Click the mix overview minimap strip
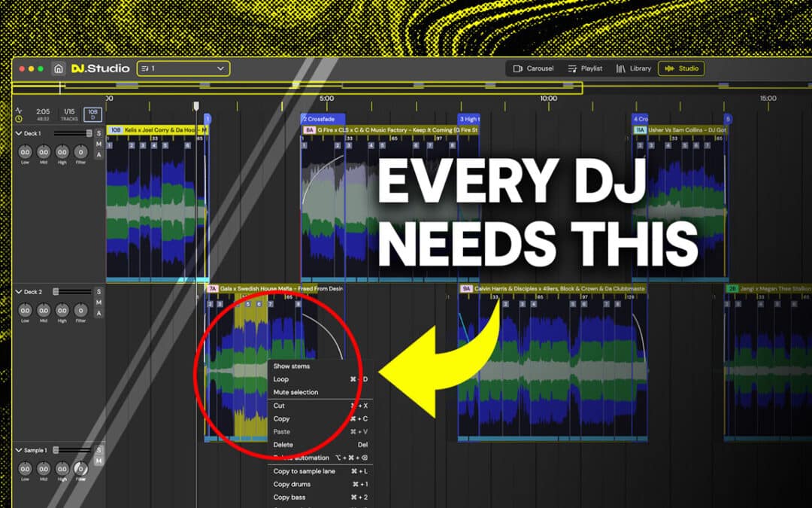Viewport: 812px width, 508px height. [297, 87]
